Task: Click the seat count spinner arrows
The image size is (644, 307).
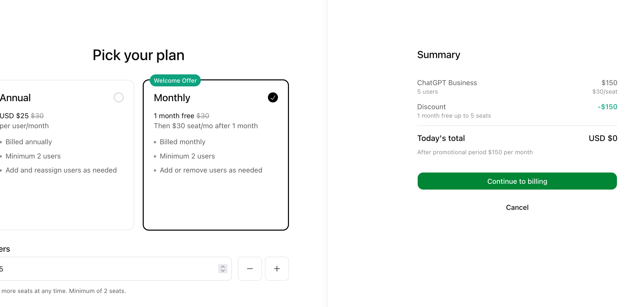Action: [x=223, y=269]
